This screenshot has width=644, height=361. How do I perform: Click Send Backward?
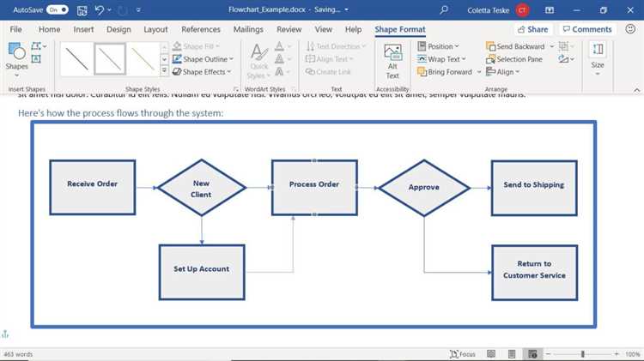515,46
